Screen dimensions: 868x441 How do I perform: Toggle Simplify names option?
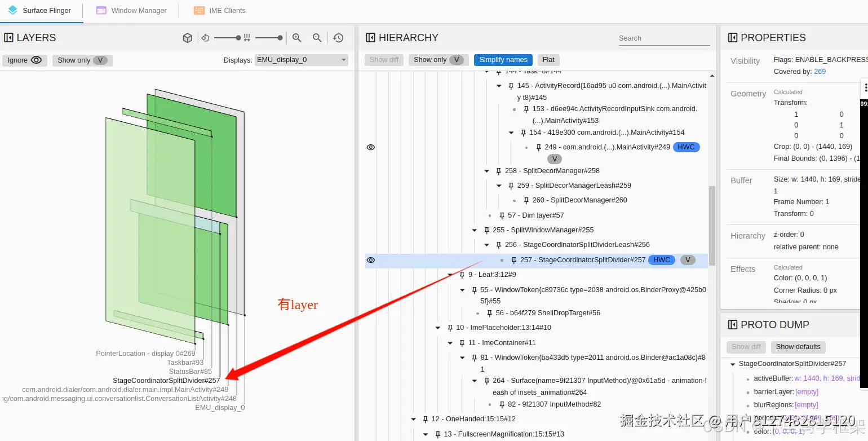503,60
